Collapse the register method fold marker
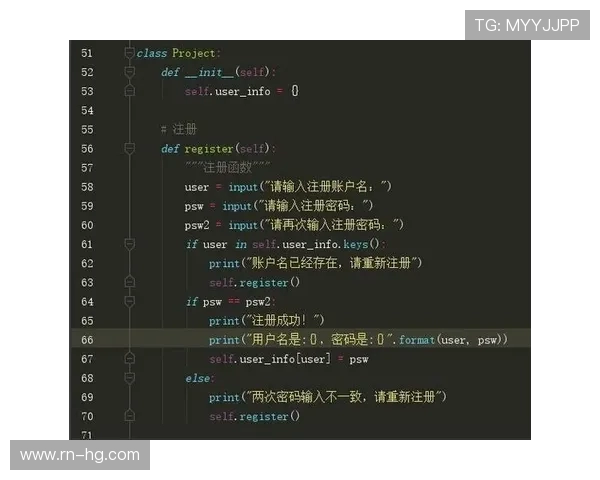This screenshot has width=600, height=480. pos(129,149)
